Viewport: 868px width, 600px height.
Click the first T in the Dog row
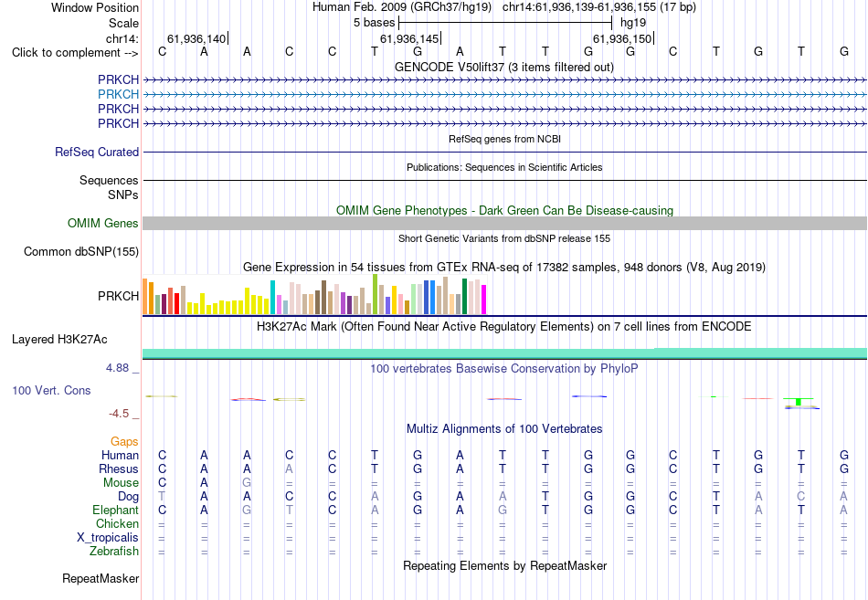click(162, 497)
